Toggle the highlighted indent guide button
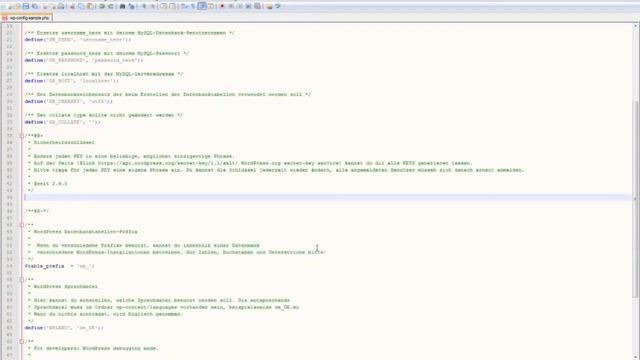Screen dimensions: 640x360 pyautogui.click(x=202, y=6)
